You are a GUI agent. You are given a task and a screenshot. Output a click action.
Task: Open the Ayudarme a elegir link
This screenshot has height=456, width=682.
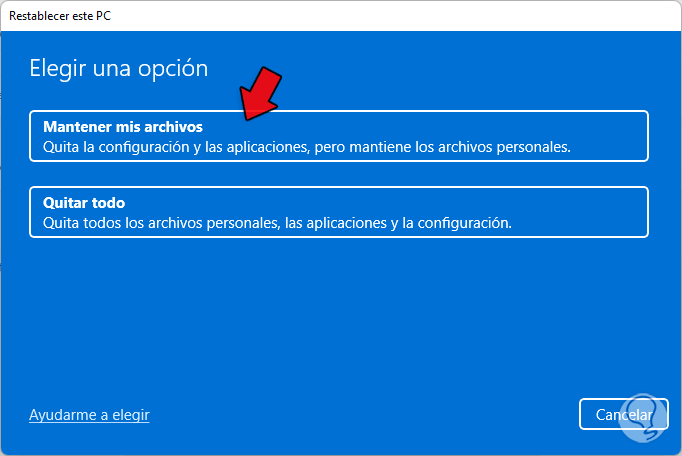[x=89, y=415]
